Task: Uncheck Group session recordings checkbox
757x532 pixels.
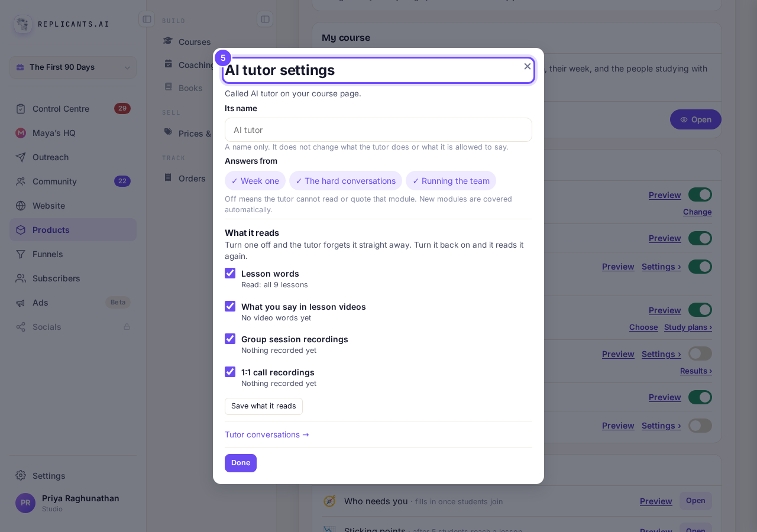Action: [x=230, y=339]
